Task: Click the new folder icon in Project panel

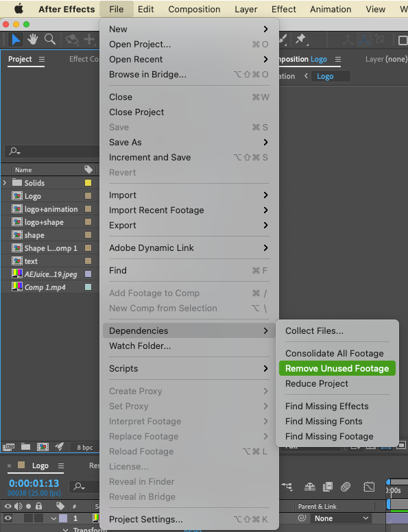Action: pyautogui.click(x=26, y=446)
